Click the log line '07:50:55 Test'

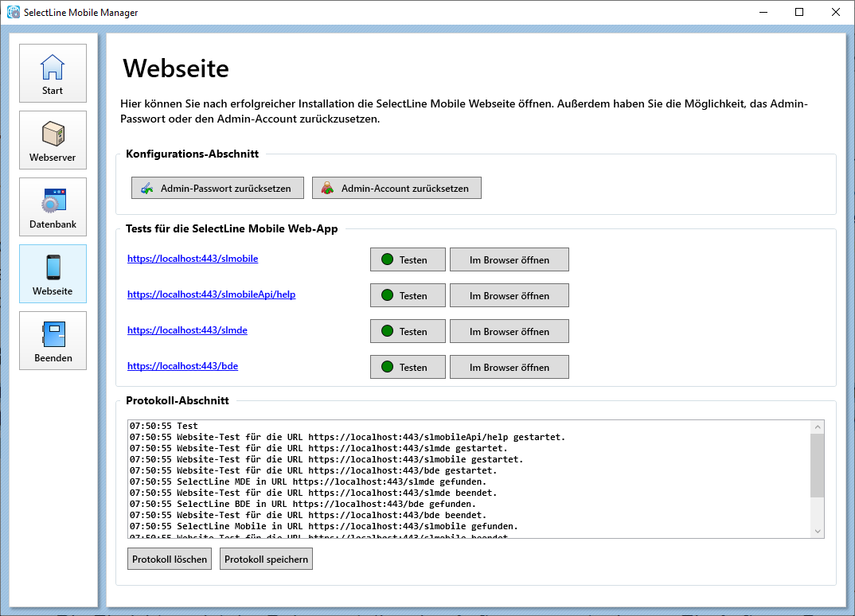coord(163,426)
